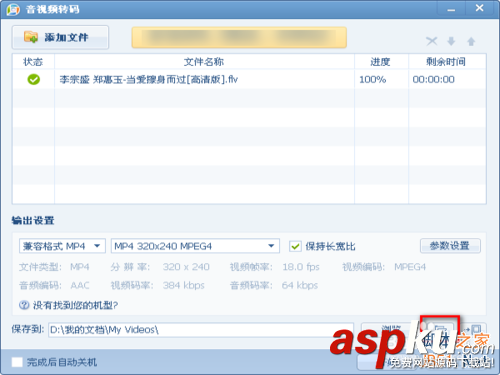
Task: Click the 剩余时间 column header
Action: click(447, 62)
